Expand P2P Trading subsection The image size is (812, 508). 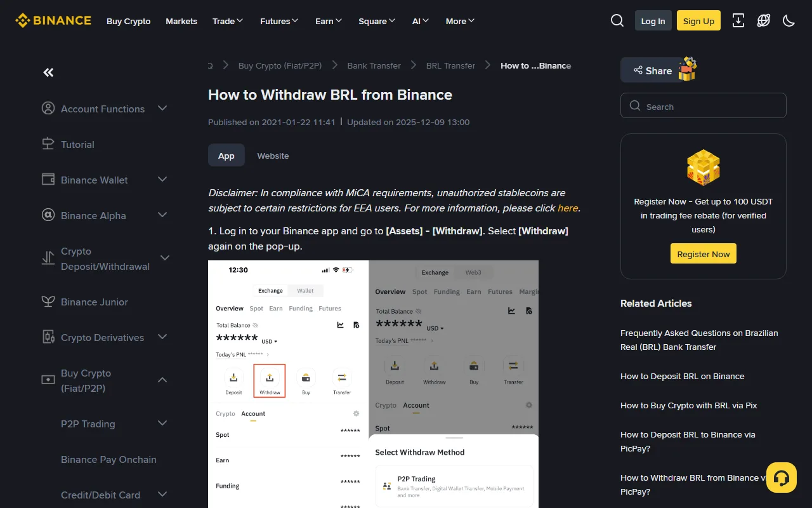[162, 424]
